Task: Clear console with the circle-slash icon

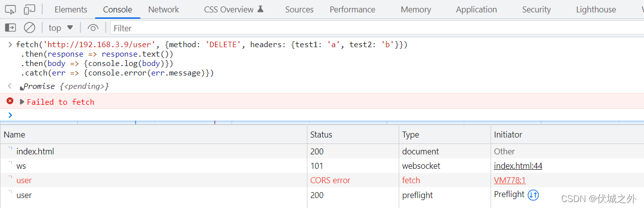Action: (x=30, y=28)
